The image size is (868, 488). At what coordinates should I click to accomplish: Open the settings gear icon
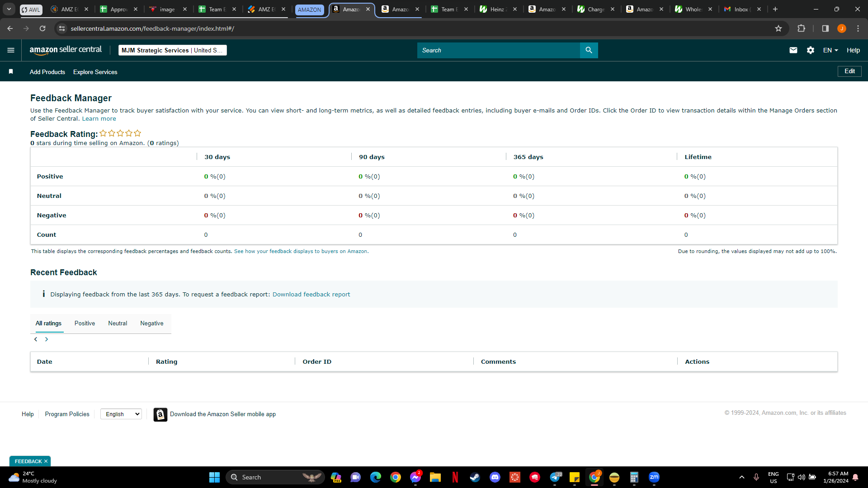coord(810,50)
